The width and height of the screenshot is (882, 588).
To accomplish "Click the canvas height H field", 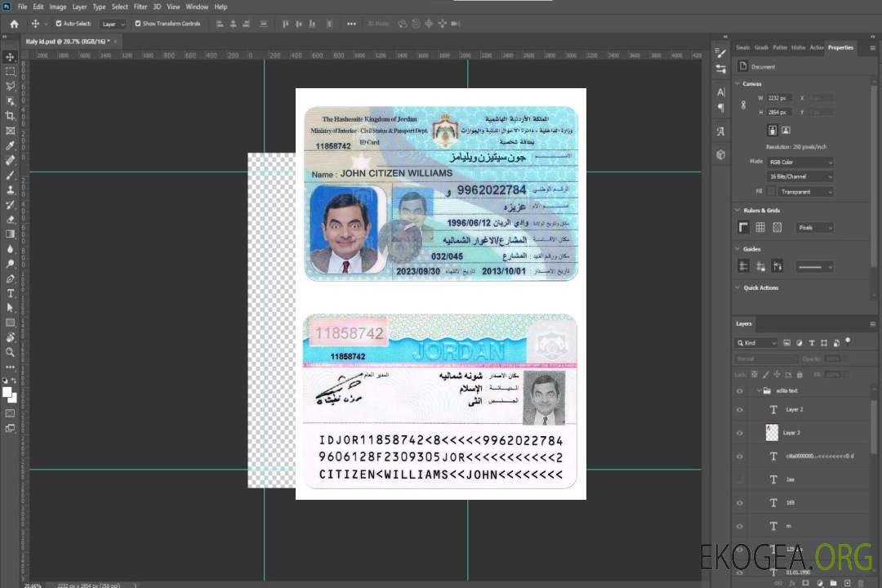I will (779, 113).
